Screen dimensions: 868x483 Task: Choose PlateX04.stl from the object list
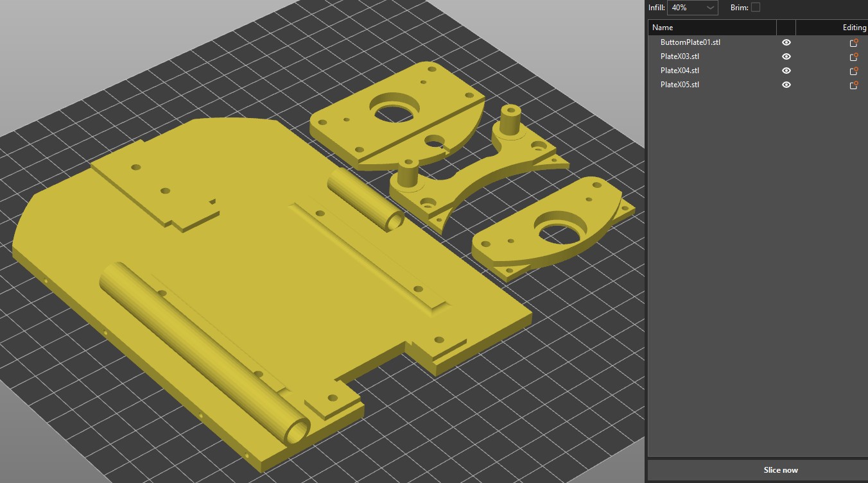[x=679, y=71]
